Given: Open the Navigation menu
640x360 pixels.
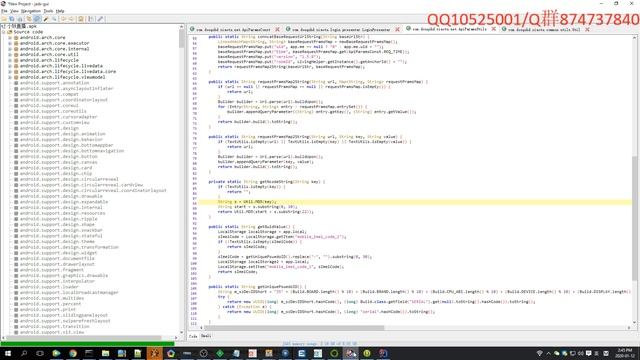Looking at the screenshot, I should [31, 11].
